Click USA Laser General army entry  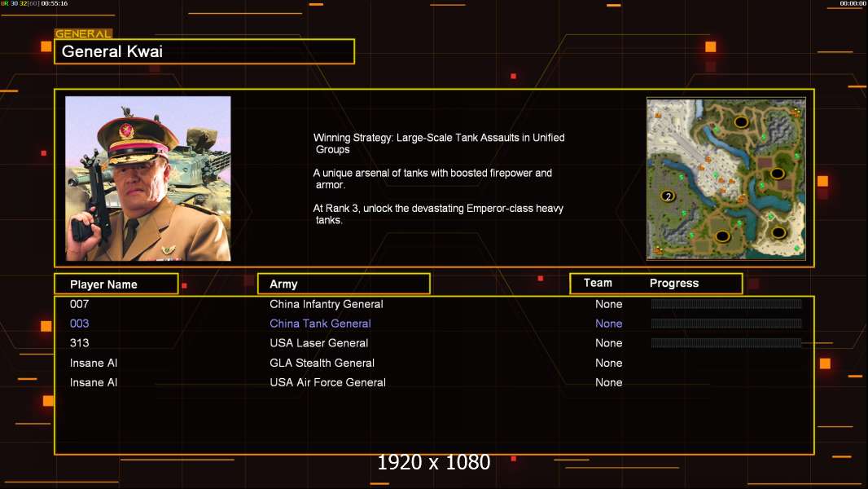[x=318, y=343]
